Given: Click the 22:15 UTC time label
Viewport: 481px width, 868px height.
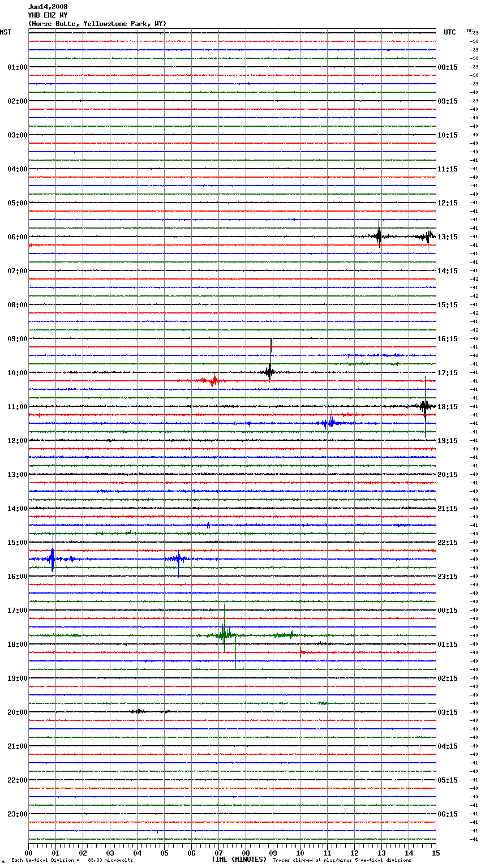Looking at the screenshot, I should 448,543.
